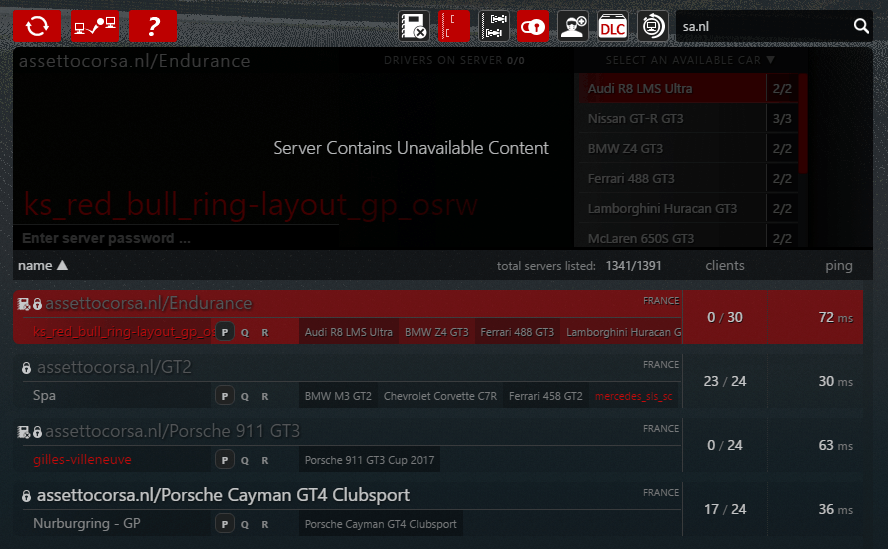The image size is (888, 549).
Task: Sort servers by ping column
Action: point(839,266)
